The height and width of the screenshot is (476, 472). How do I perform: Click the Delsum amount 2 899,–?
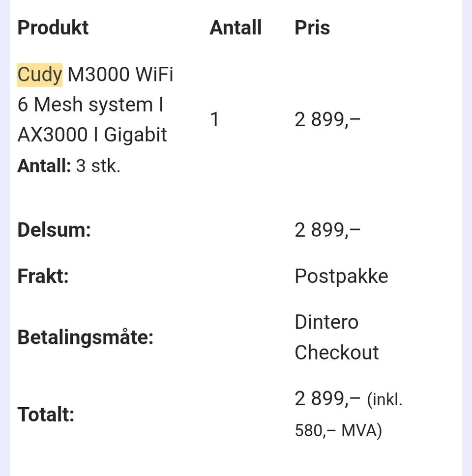[x=327, y=230]
